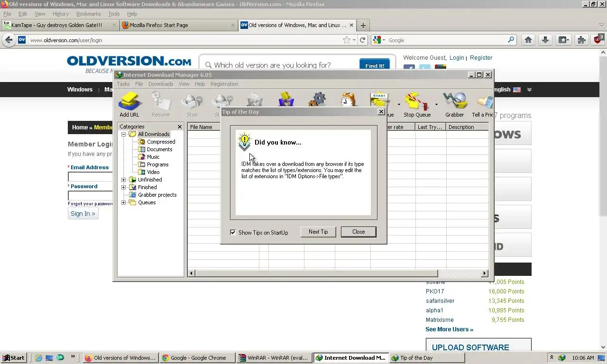The height and width of the screenshot is (364, 607).
Task: Bookmark this page with the star icon
Action: 347,40
